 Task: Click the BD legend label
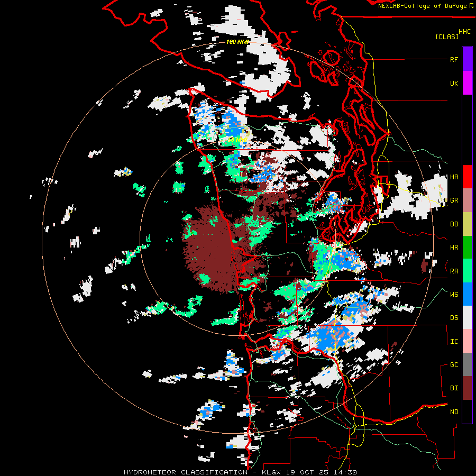pyautogui.click(x=454, y=224)
